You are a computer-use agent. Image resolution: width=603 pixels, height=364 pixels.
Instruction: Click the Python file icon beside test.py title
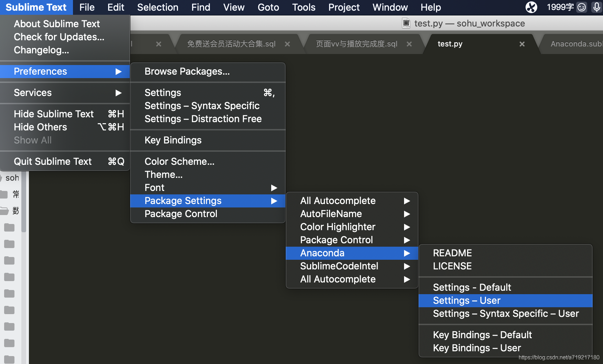click(406, 23)
